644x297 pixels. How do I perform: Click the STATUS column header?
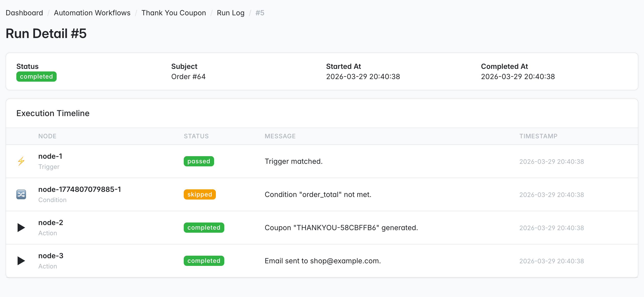(196, 136)
